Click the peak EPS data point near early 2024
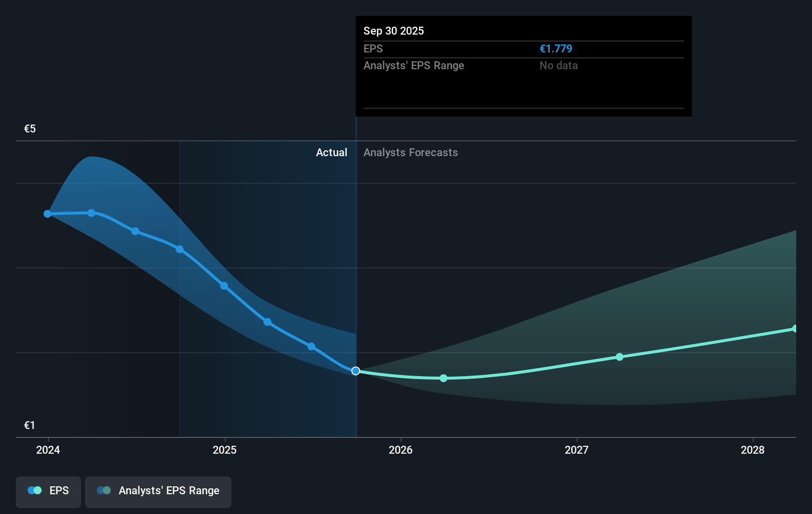Image resolution: width=812 pixels, height=514 pixels. tap(91, 213)
